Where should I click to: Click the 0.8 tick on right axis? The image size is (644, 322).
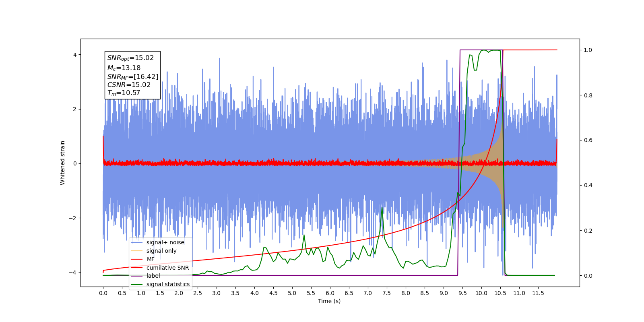point(588,95)
